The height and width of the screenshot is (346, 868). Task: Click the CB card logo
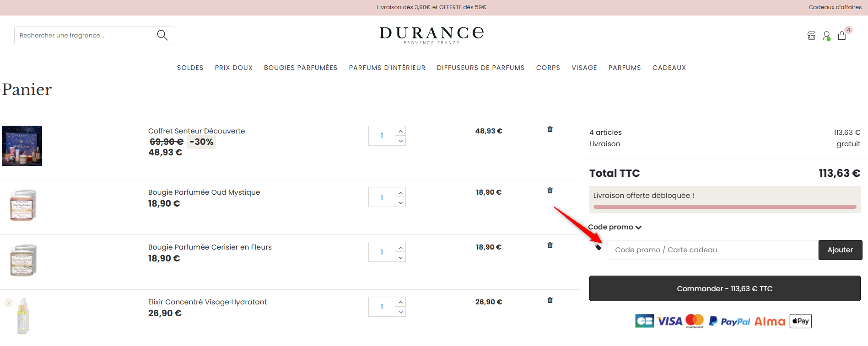click(x=645, y=321)
